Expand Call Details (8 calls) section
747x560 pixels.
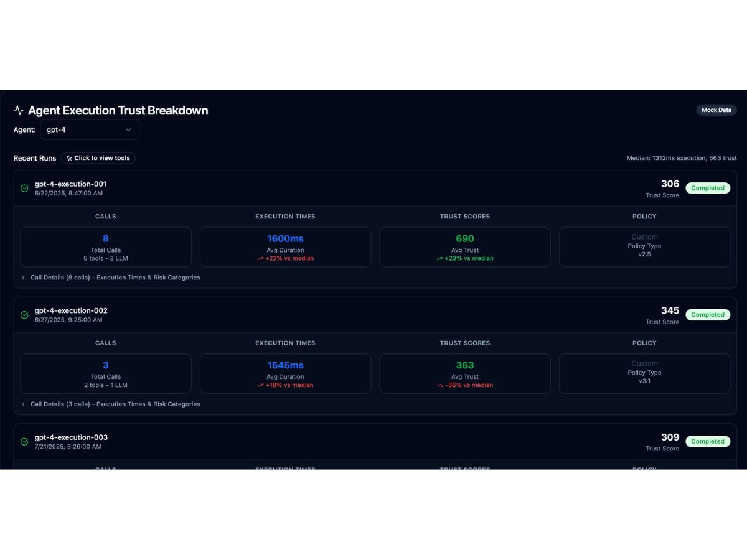111,278
